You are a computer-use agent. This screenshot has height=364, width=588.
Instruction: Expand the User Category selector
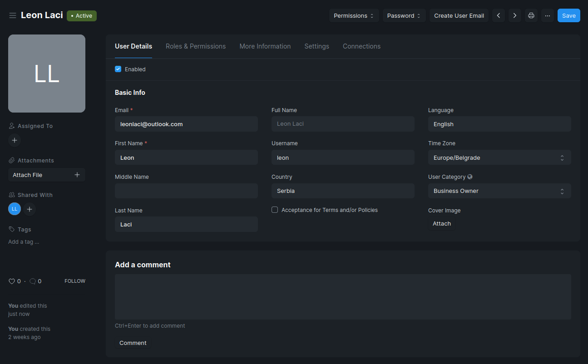(499, 191)
